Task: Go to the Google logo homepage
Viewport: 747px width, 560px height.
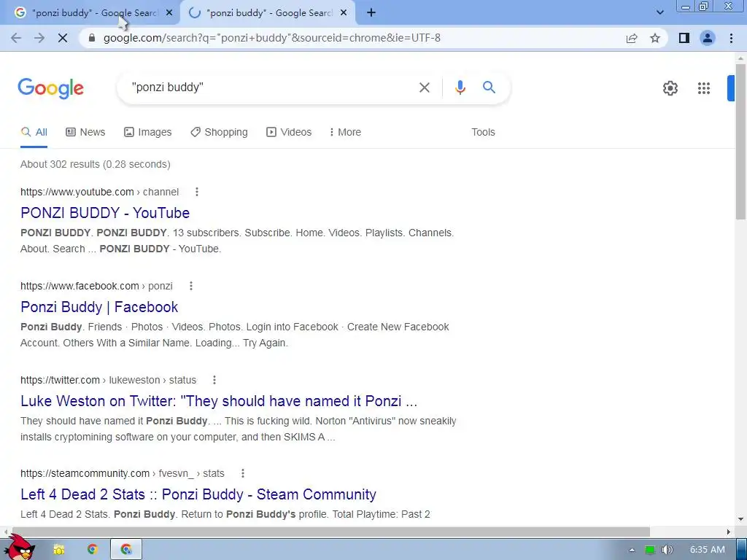Action: click(x=51, y=88)
